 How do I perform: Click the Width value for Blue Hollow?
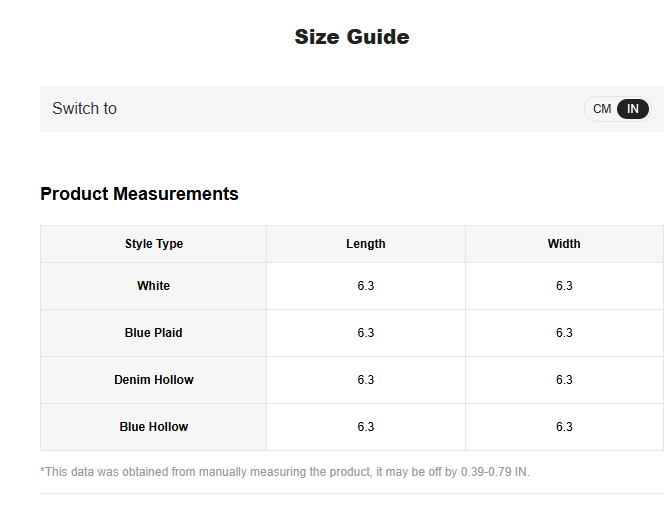[564, 427]
